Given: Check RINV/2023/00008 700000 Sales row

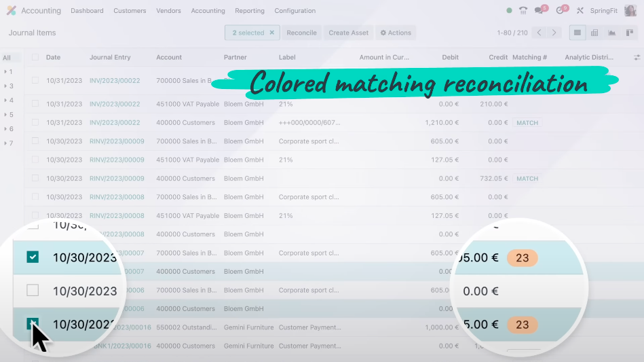Looking at the screenshot, I should (35, 197).
